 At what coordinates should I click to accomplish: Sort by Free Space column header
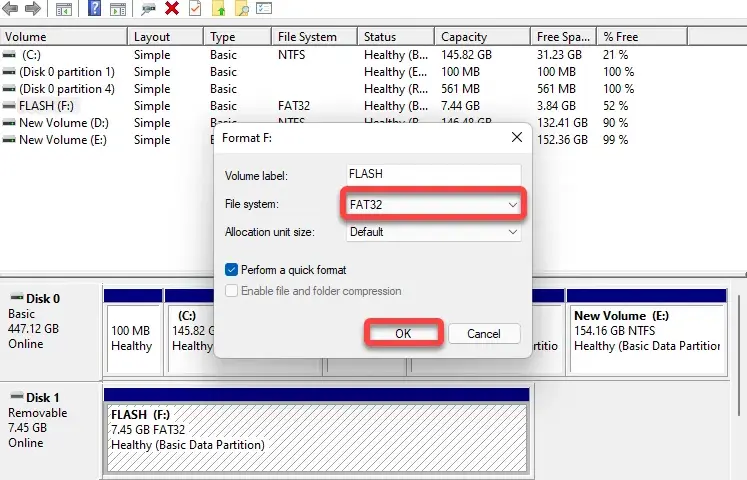564,37
